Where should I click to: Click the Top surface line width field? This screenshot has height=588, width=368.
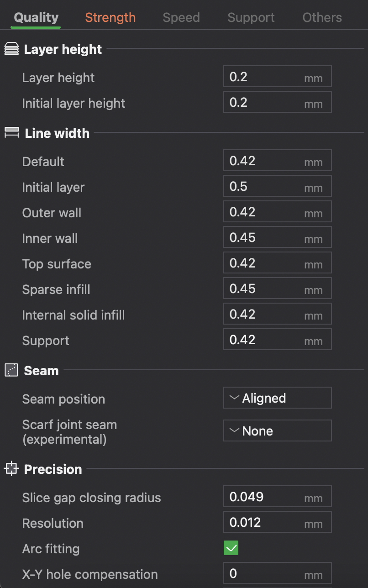(x=265, y=263)
